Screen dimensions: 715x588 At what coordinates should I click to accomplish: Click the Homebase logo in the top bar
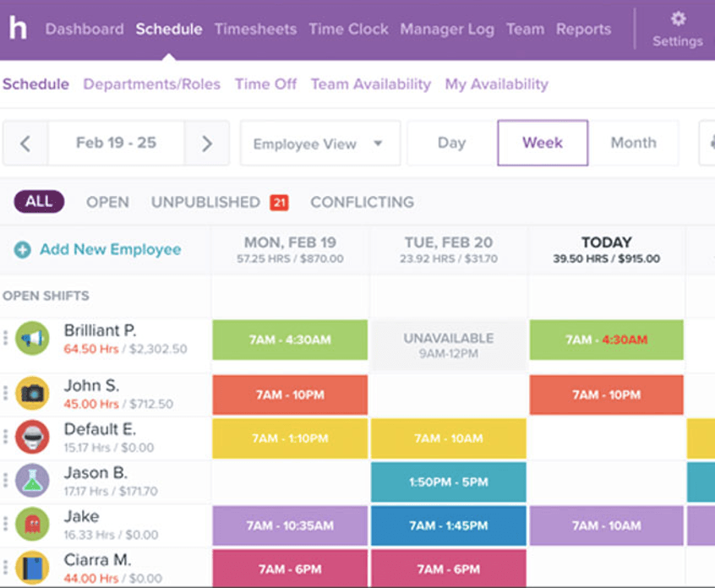pos(18,29)
